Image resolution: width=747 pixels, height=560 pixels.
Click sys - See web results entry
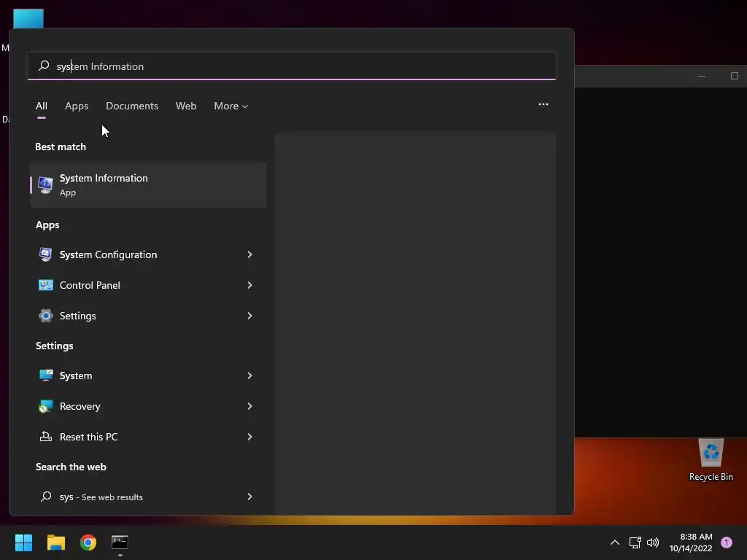(148, 497)
